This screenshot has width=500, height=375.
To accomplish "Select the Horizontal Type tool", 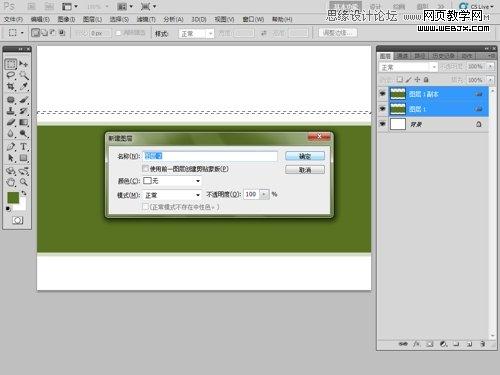I will pyautogui.click(x=23, y=146).
